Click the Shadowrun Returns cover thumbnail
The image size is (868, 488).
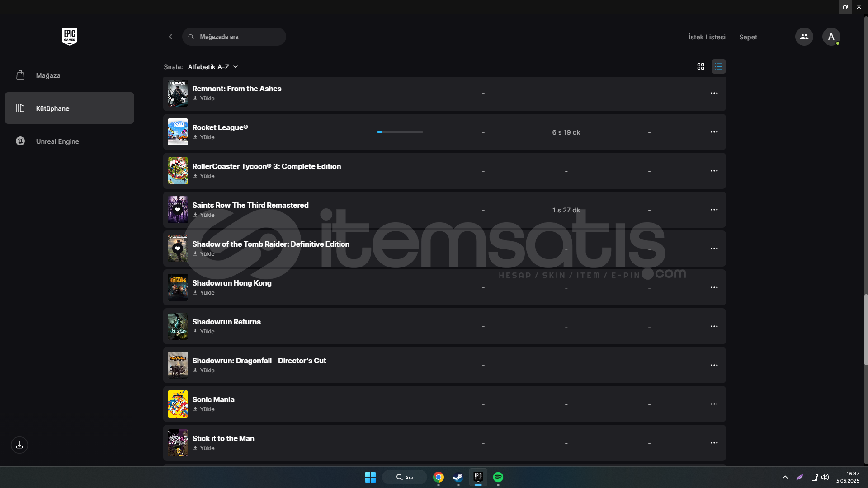178,326
